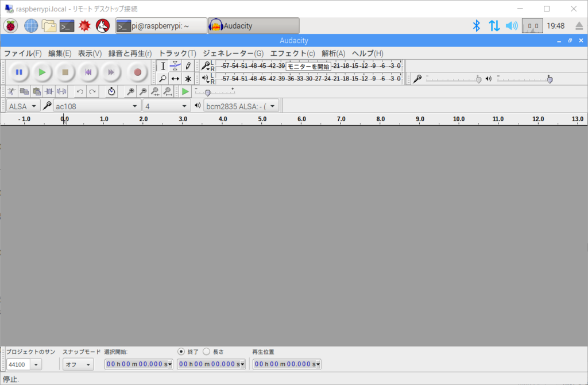
Task: Click the Fit Project zoom icon
Action: (168, 91)
